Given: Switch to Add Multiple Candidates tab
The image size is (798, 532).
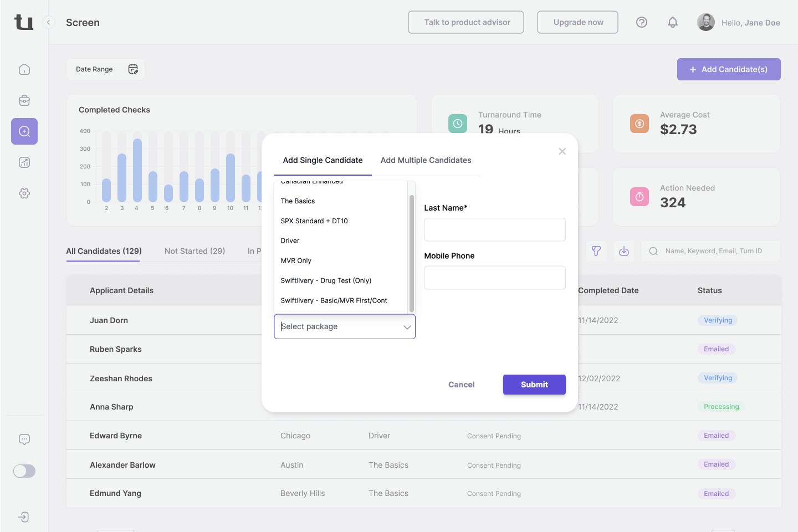Looking at the screenshot, I should 426,160.
